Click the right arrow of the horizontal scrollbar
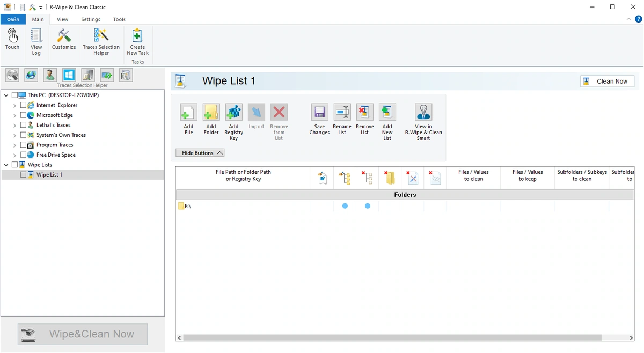This screenshot has height=353, width=644. pyautogui.click(x=631, y=337)
